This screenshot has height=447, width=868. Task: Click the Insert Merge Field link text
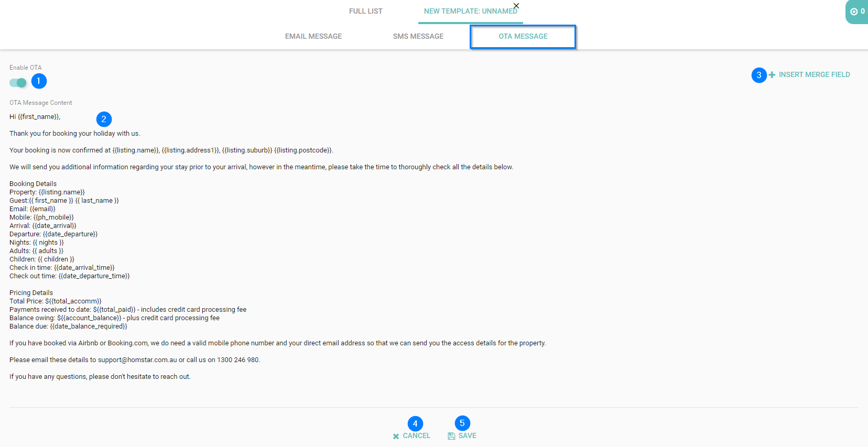(814, 75)
